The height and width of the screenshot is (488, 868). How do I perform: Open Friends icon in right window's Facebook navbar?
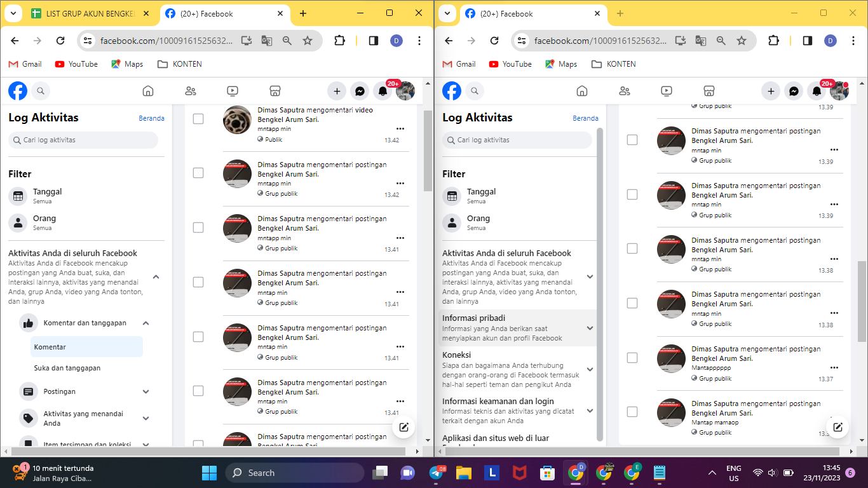pos(624,91)
